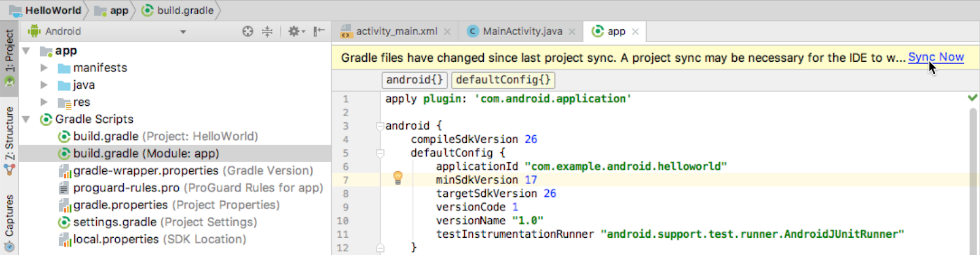Click the lightbulb quick-fix icon on line 7

pyautogui.click(x=398, y=179)
